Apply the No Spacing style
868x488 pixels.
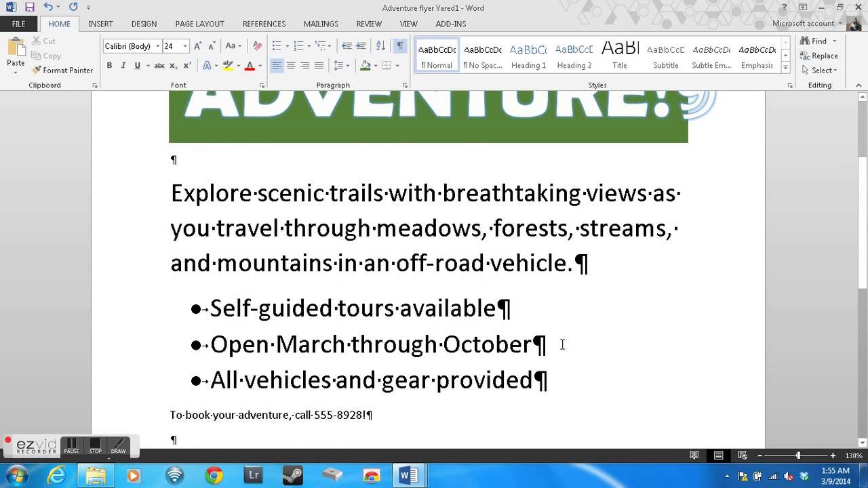click(x=483, y=56)
